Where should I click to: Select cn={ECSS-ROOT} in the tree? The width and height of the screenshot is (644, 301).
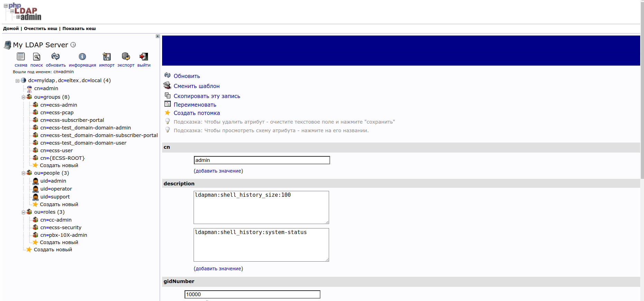point(62,158)
